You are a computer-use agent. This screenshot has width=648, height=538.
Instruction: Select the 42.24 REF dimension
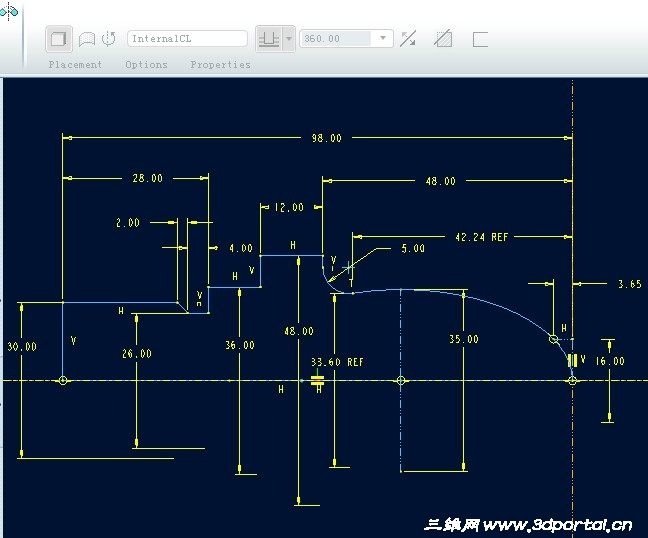tap(481, 237)
